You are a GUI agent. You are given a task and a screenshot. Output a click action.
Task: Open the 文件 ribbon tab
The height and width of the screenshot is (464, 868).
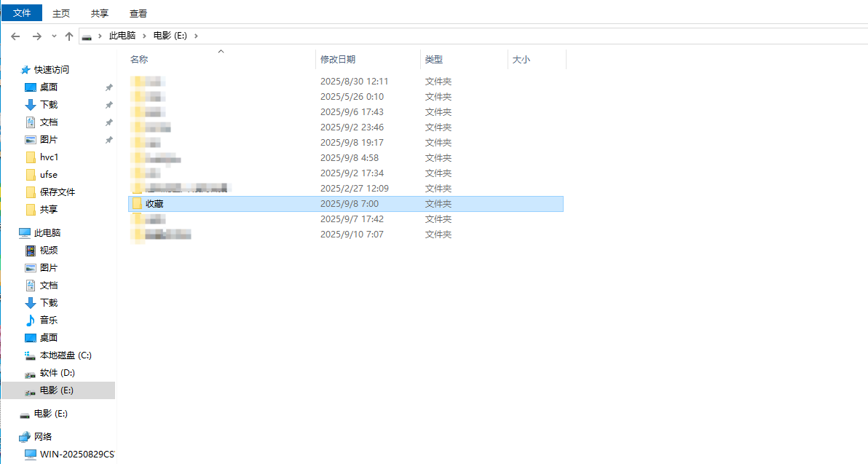click(x=22, y=12)
